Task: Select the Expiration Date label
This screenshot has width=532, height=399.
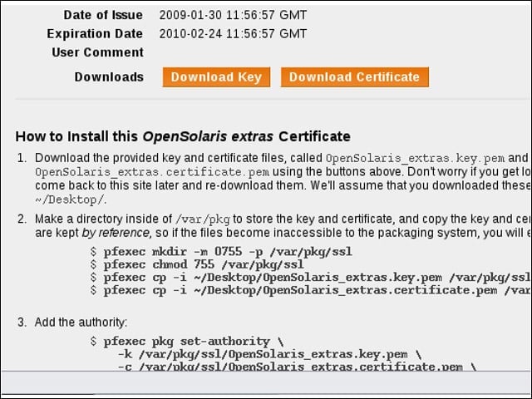Action: tap(95, 33)
